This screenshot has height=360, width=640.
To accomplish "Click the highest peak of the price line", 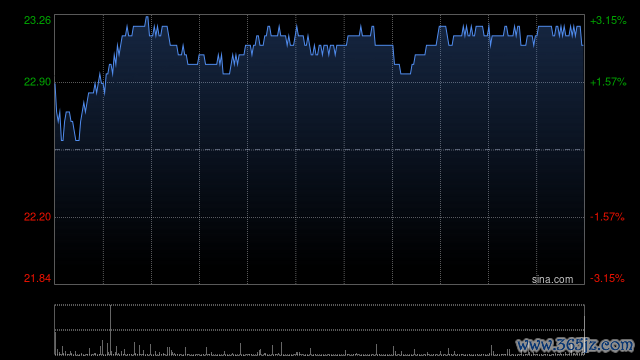I will click(147, 17).
